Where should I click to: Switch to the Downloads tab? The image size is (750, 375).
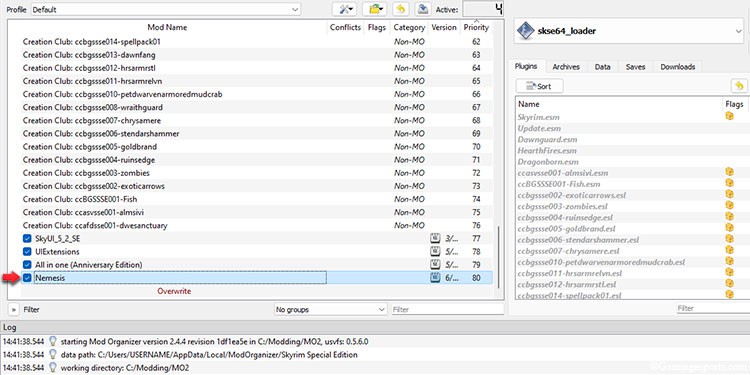pyautogui.click(x=677, y=67)
